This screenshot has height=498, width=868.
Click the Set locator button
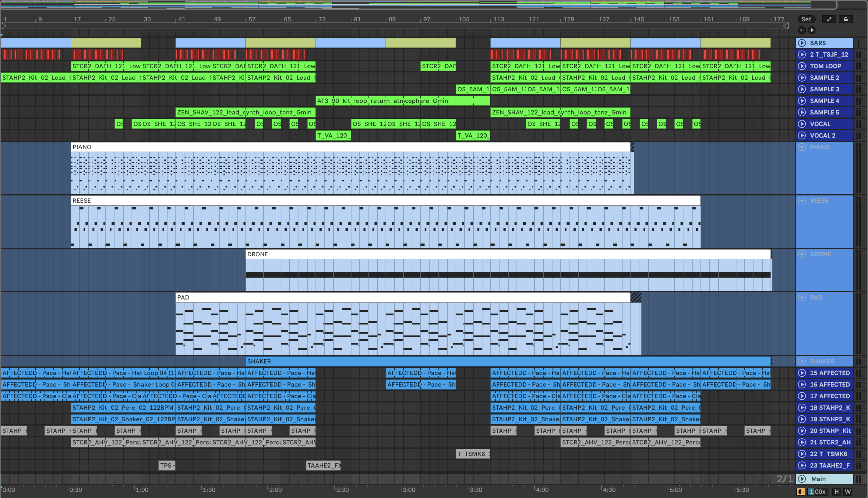click(x=806, y=19)
